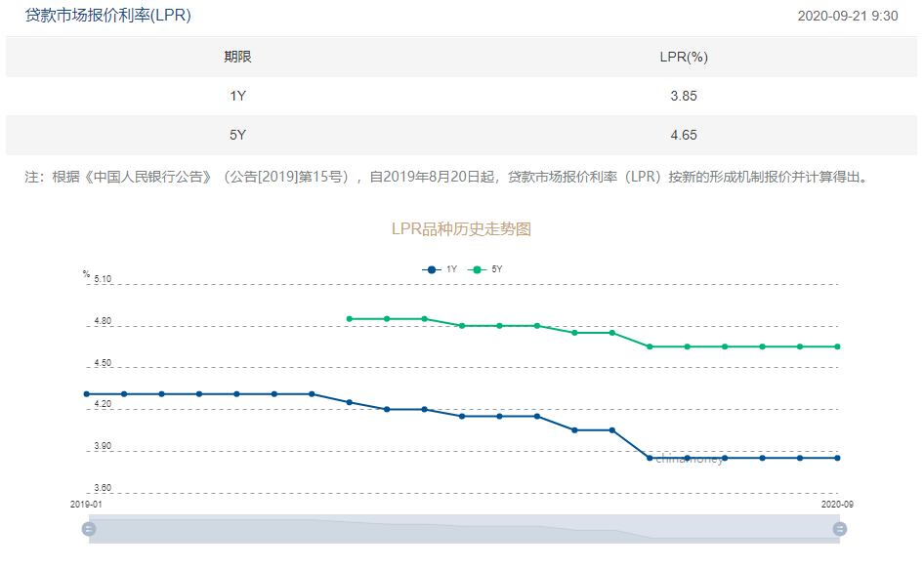Image resolution: width=924 pixels, height=569 pixels.
Task: Click the 期限 column header
Action: [237, 57]
